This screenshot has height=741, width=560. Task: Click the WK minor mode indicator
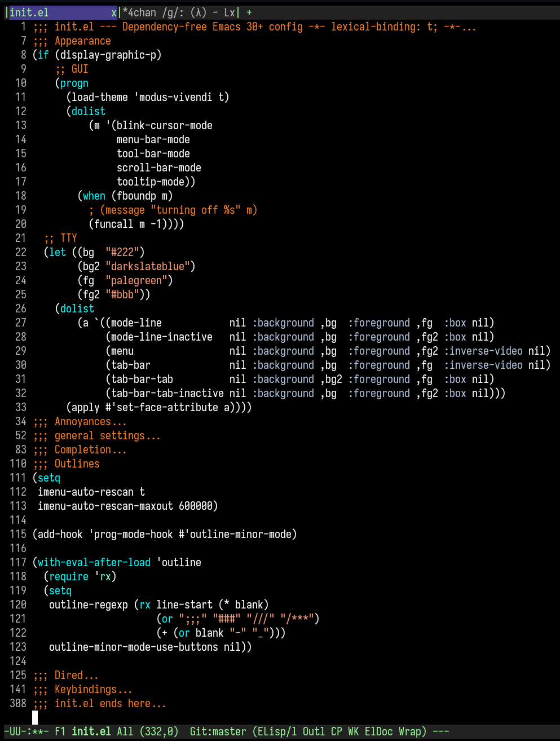click(x=353, y=731)
